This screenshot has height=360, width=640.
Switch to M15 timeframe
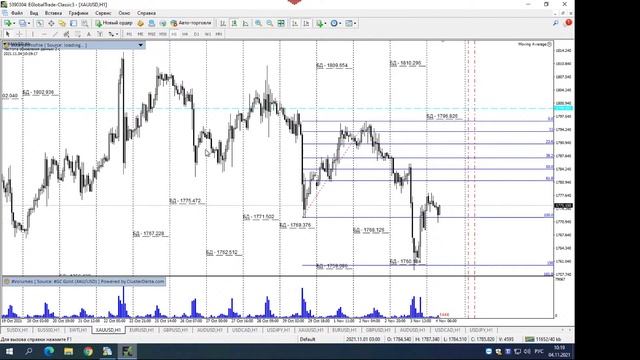[x=151, y=34]
